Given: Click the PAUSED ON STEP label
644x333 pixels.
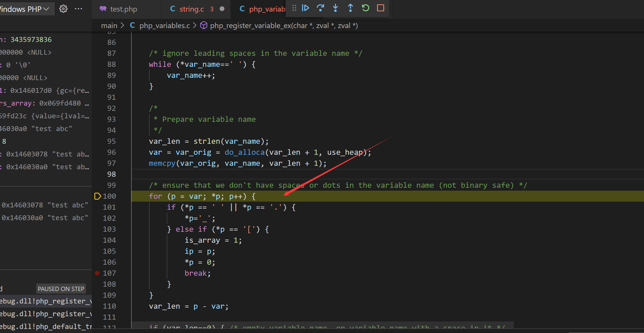Looking at the screenshot, I should [61, 289].
